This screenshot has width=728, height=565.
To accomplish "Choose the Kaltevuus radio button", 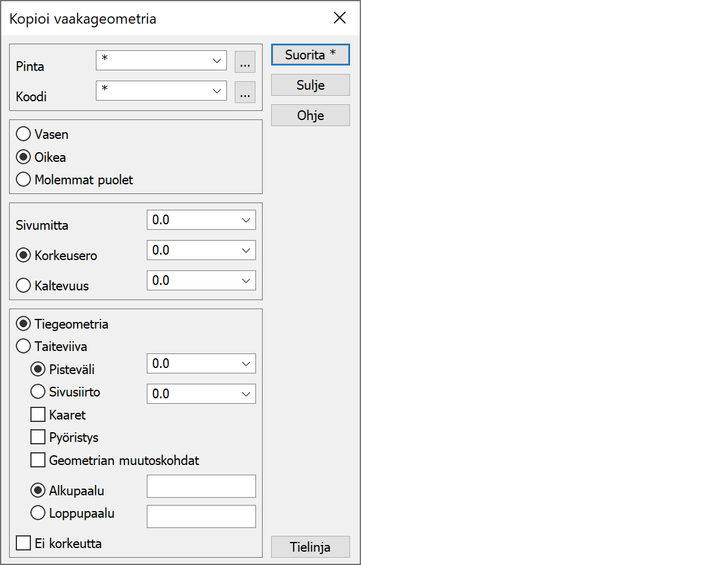I will (24, 286).
